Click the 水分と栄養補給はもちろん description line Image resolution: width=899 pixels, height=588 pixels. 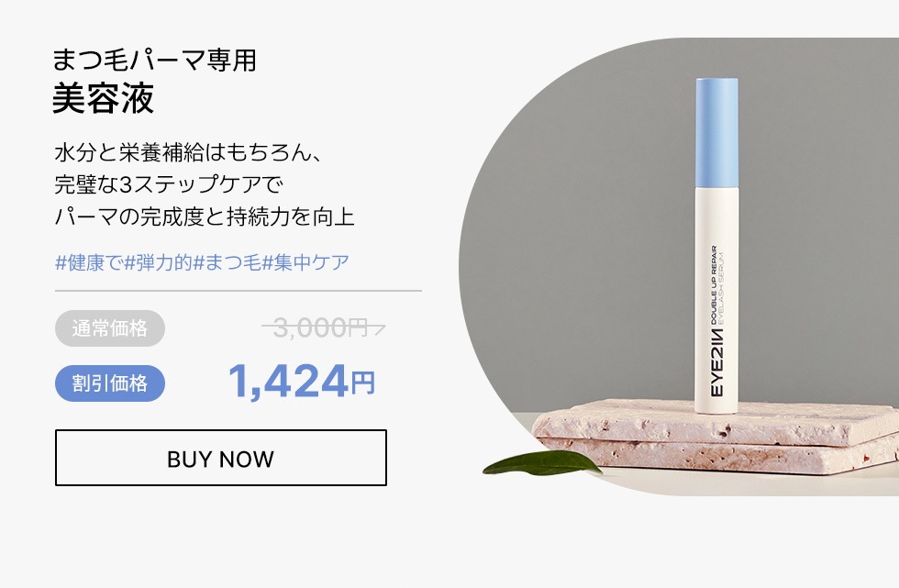(188, 152)
